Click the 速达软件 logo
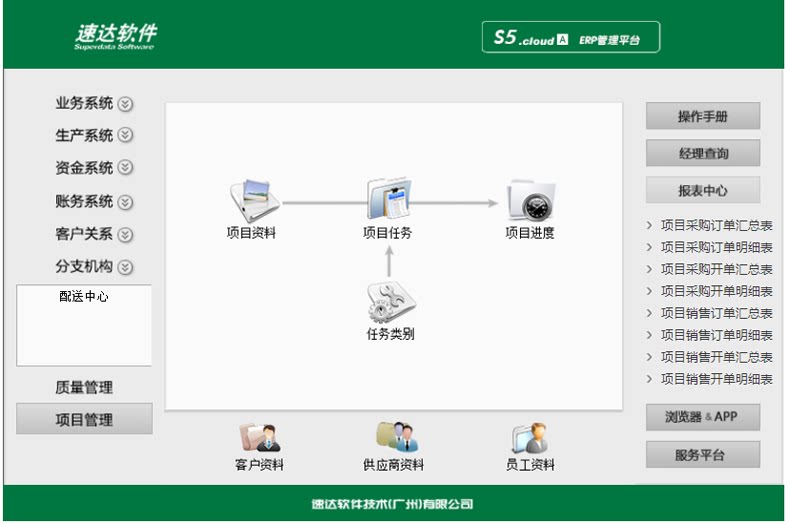Viewport: 790px width, 524px height. click(x=116, y=36)
